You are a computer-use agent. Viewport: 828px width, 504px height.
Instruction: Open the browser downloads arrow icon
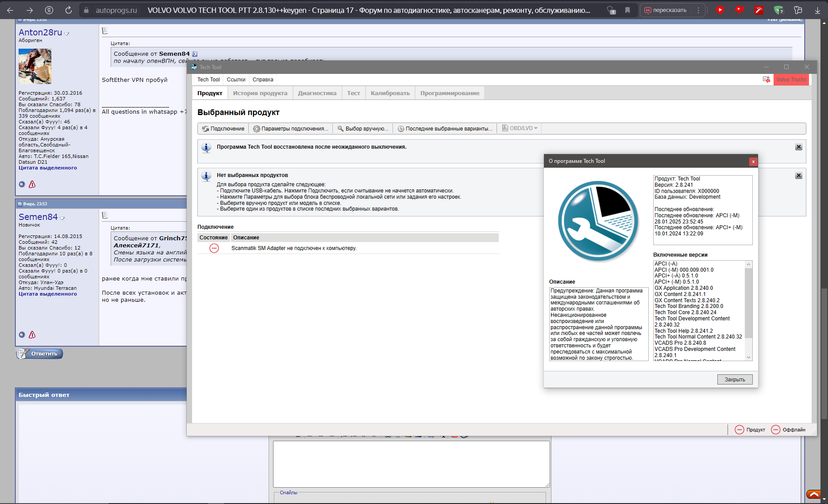click(x=817, y=10)
